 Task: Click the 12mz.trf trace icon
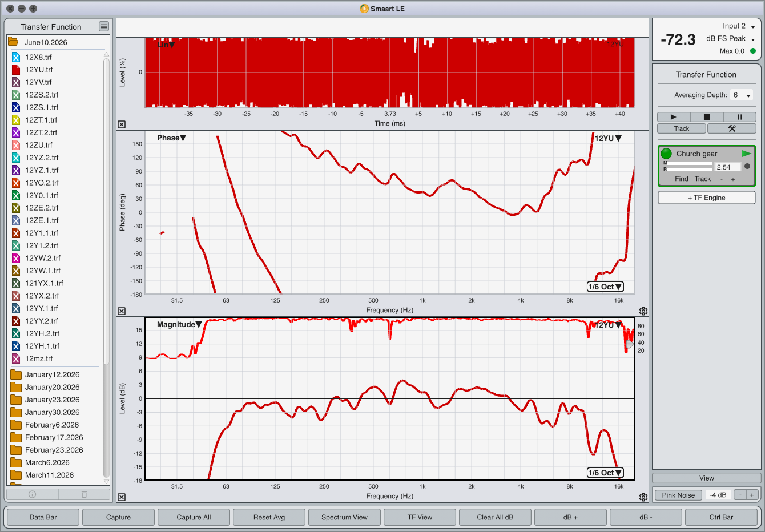[x=16, y=358]
